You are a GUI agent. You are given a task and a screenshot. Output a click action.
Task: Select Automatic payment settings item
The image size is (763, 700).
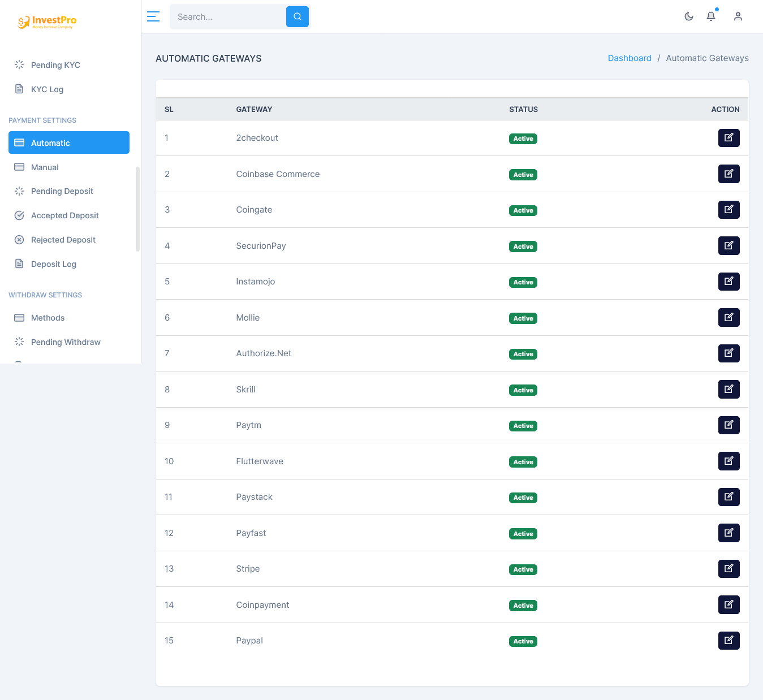[x=69, y=142]
